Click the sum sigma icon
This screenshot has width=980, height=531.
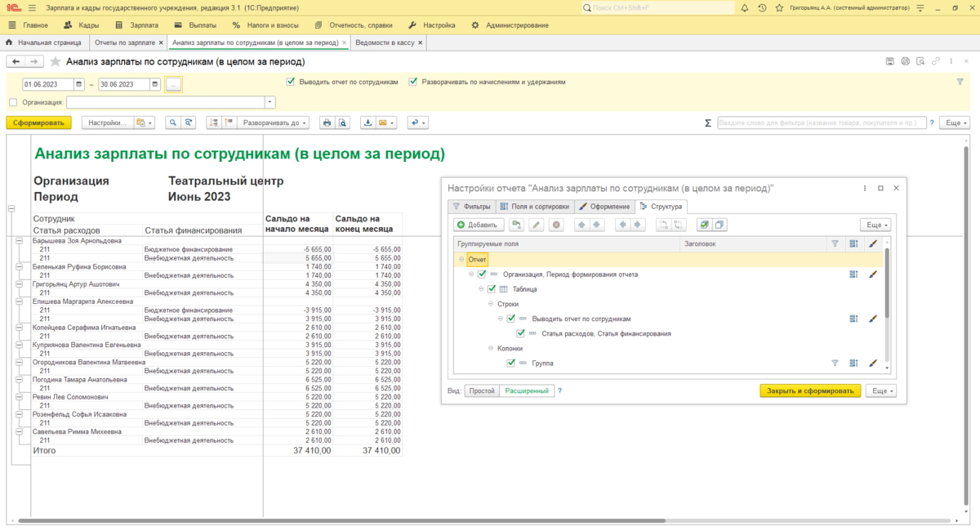click(708, 123)
